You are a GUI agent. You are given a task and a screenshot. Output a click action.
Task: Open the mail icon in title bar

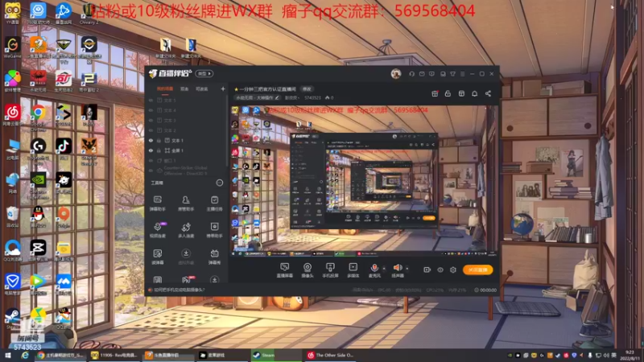(x=422, y=74)
